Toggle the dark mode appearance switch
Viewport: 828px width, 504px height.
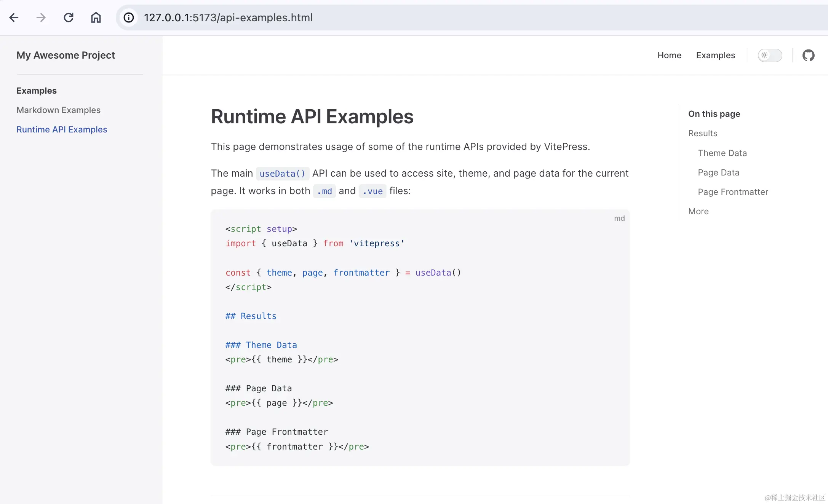point(769,55)
